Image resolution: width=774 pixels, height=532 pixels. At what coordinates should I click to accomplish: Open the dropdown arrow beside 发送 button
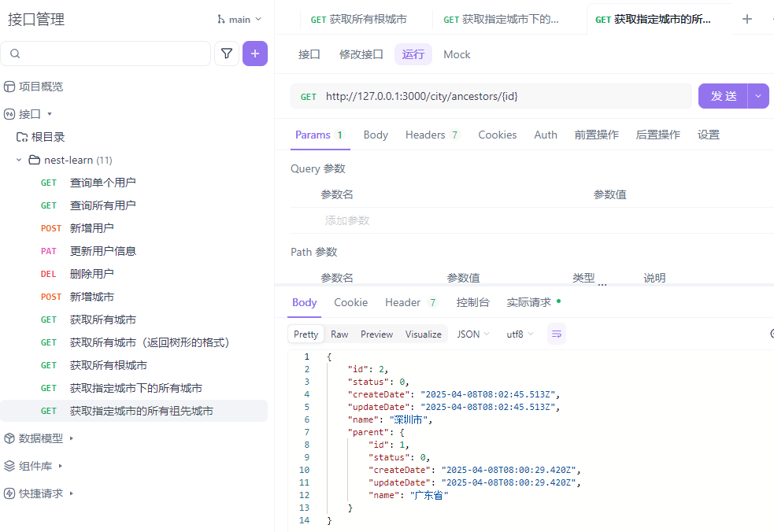[x=758, y=96]
